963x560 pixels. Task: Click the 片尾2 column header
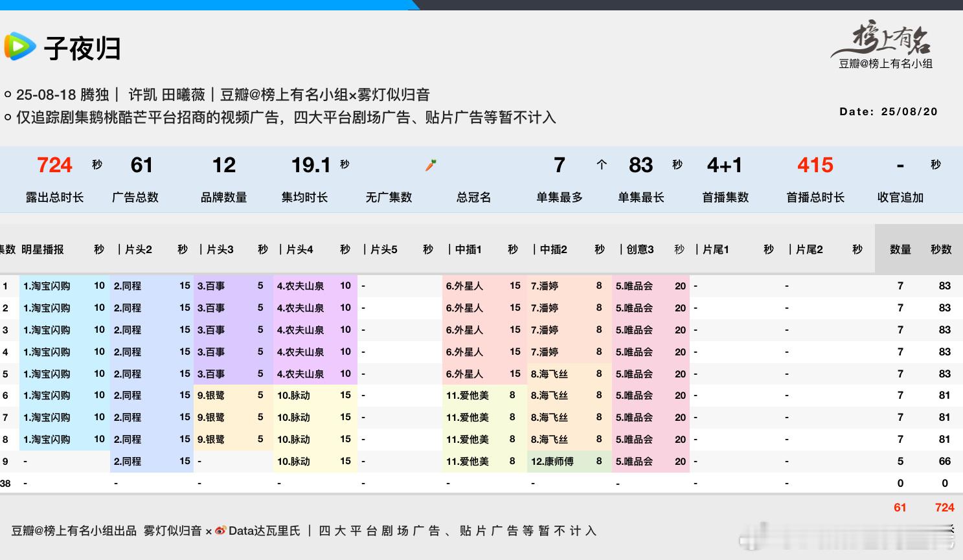click(x=810, y=249)
